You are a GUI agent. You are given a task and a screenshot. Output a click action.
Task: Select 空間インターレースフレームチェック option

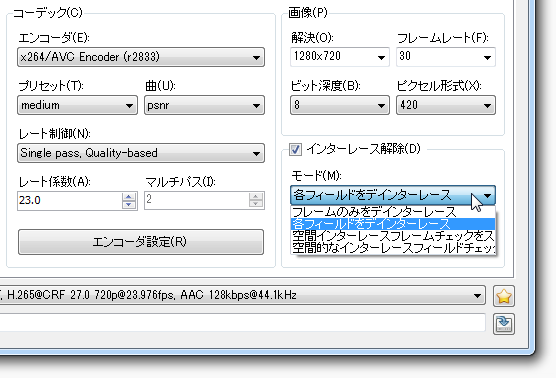click(393, 236)
